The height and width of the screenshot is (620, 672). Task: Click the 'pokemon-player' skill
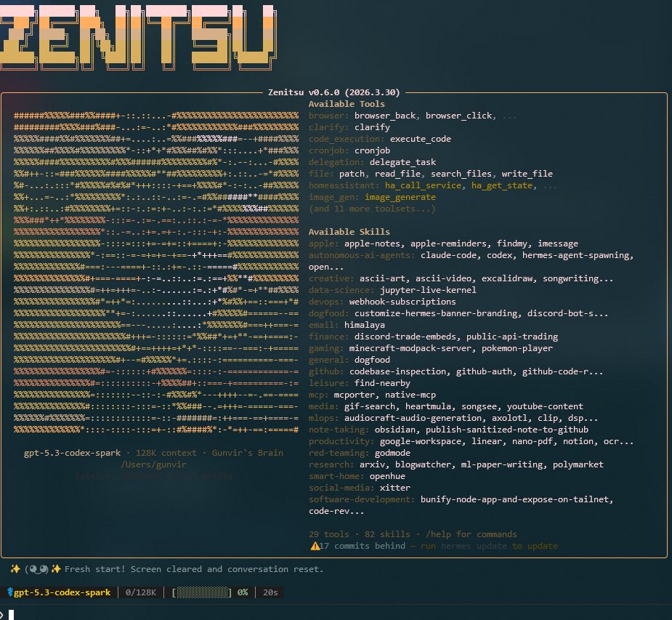517,347
